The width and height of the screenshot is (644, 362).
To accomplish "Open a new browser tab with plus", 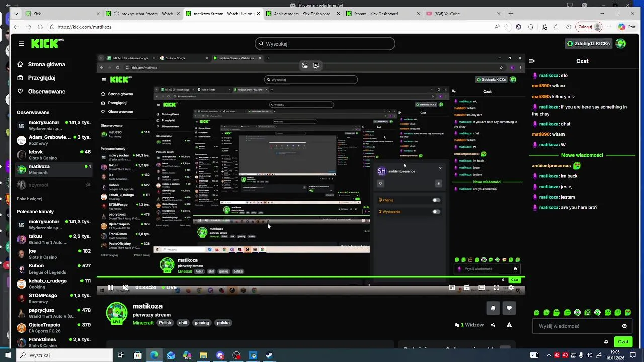I will (511, 14).
